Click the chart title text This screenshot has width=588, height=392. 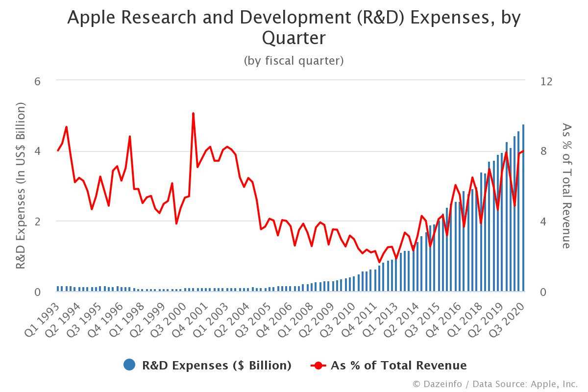(294, 27)
